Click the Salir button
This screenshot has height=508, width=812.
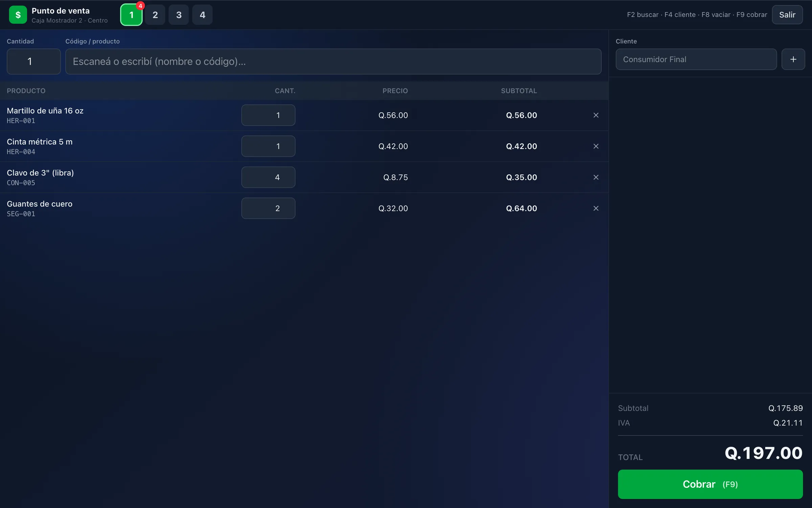787,15
